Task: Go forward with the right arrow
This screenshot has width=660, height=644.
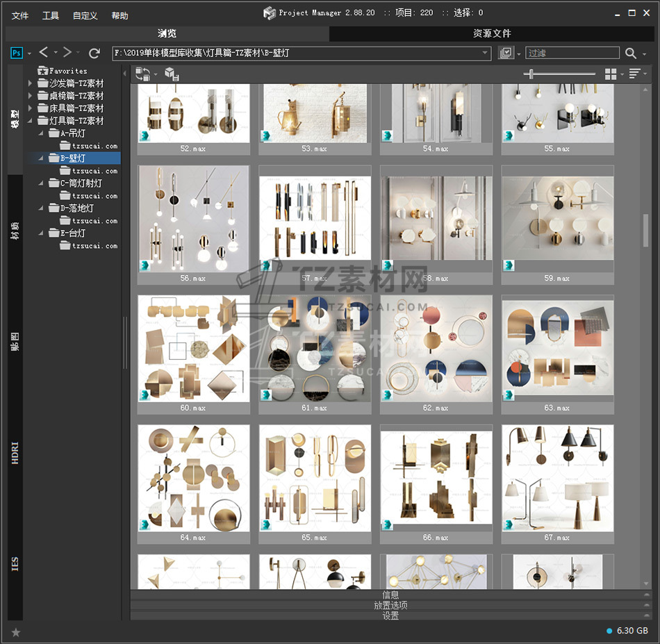Action: tap(67, 53)
